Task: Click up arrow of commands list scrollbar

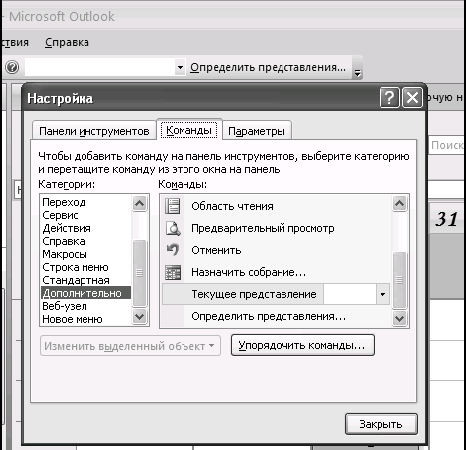Action: [399, 203]
